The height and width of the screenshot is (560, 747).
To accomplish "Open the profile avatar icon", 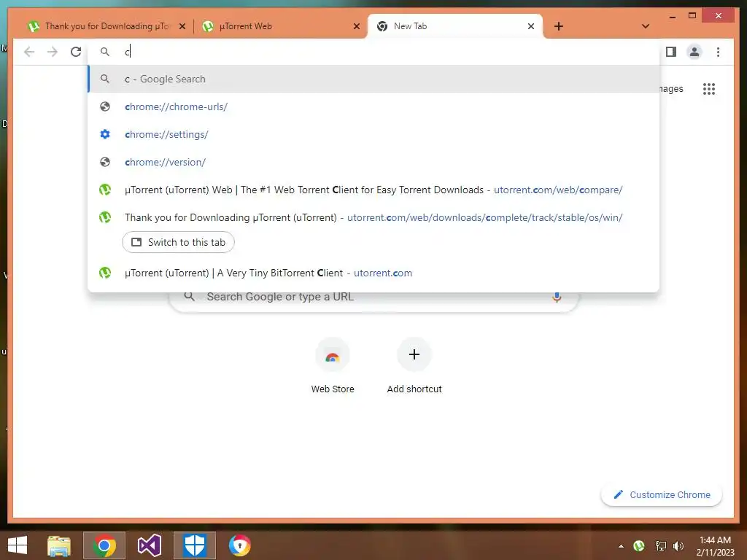I will click(x=694, y=52).
